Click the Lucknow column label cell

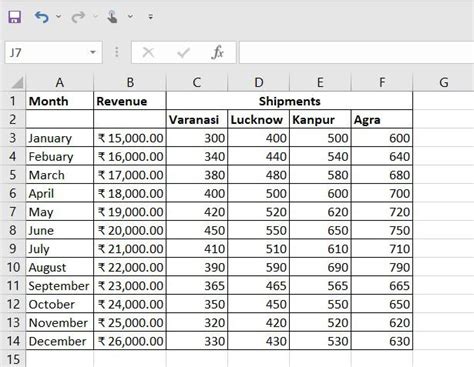(x=258, y=120)
